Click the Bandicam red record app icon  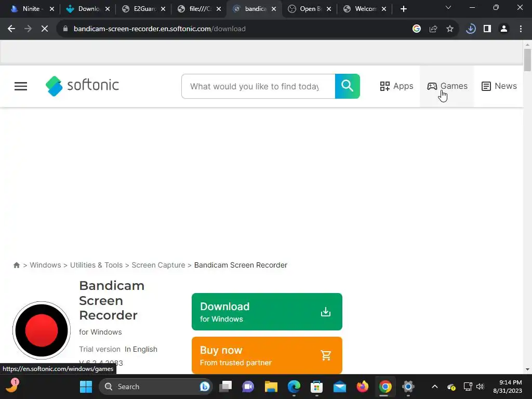click(42, 330)
